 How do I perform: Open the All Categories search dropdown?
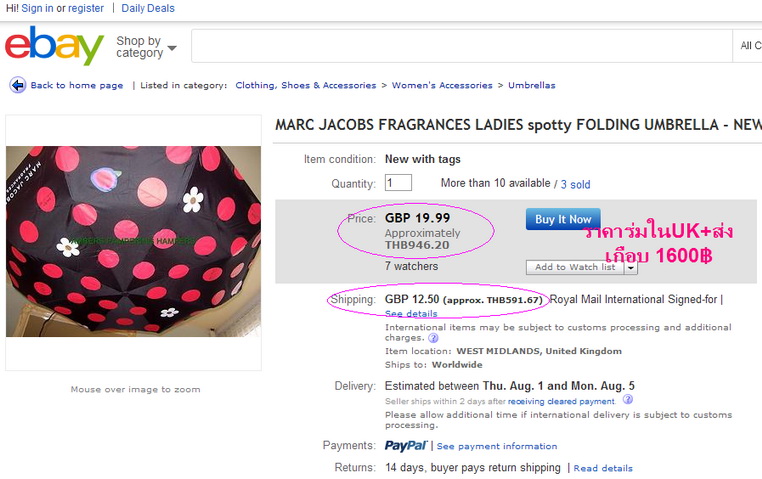(x=749, y=46)
